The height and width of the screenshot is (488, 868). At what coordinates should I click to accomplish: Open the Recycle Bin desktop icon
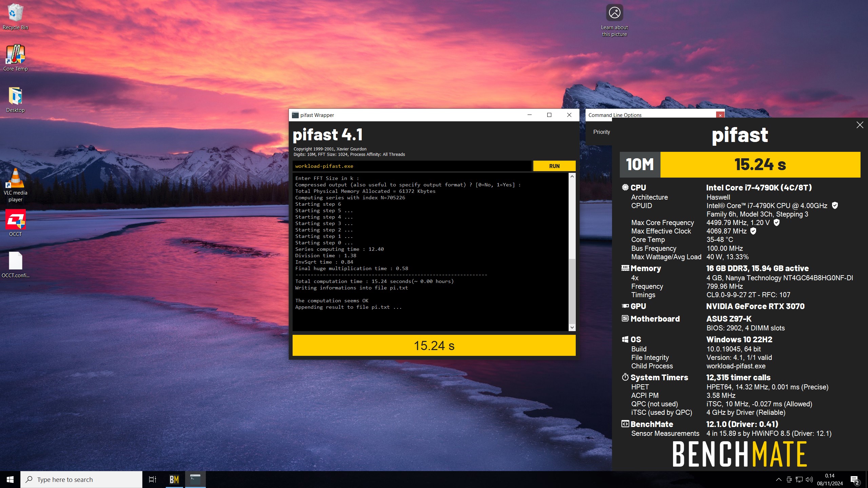coord(15,17)
